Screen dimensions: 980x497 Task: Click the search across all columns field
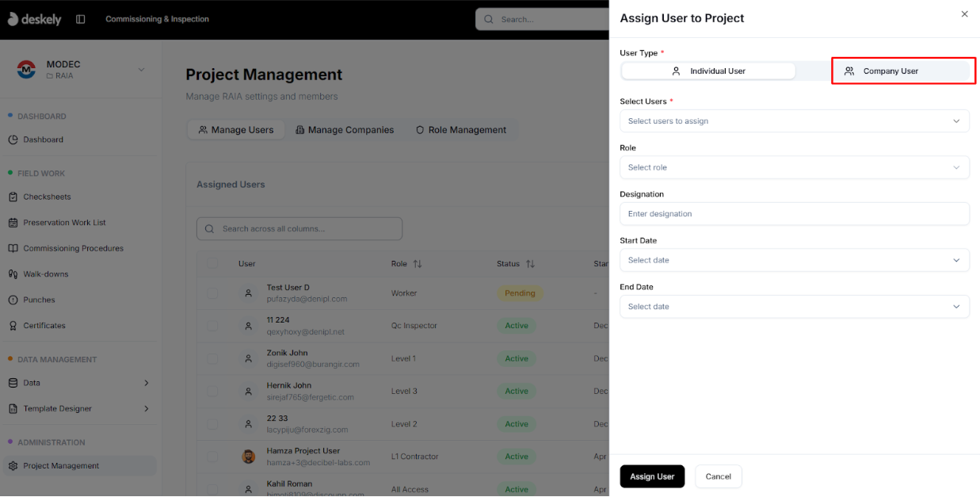click(299, 228)
